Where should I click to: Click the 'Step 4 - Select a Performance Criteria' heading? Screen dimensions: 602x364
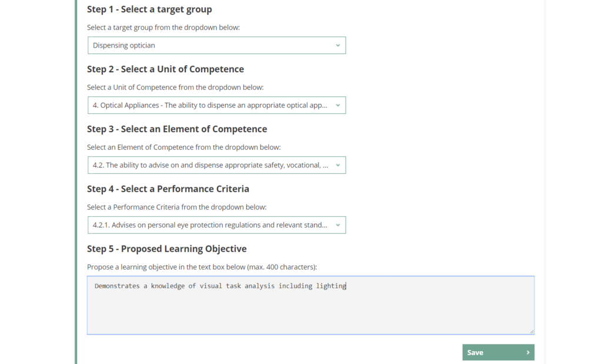168,189
